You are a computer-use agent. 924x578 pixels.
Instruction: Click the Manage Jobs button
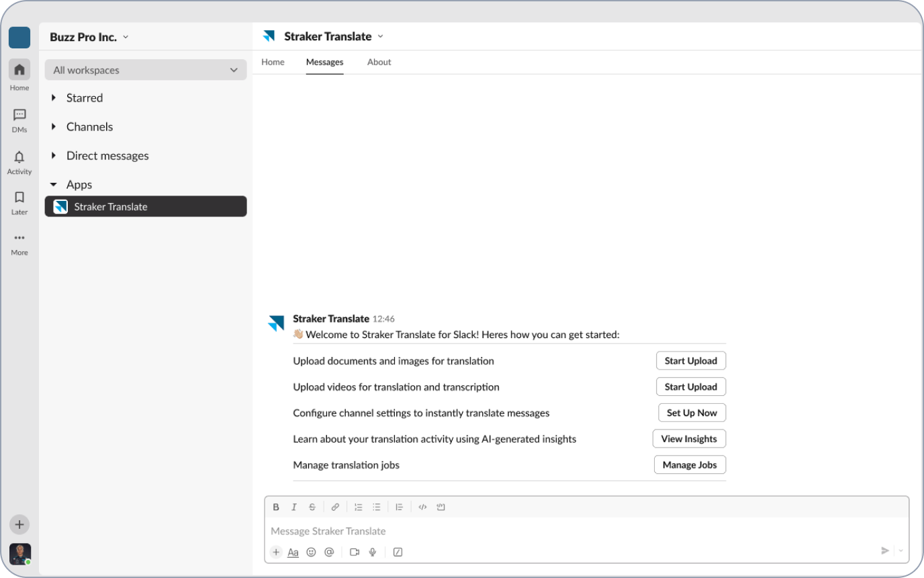(x=690, y=465)
